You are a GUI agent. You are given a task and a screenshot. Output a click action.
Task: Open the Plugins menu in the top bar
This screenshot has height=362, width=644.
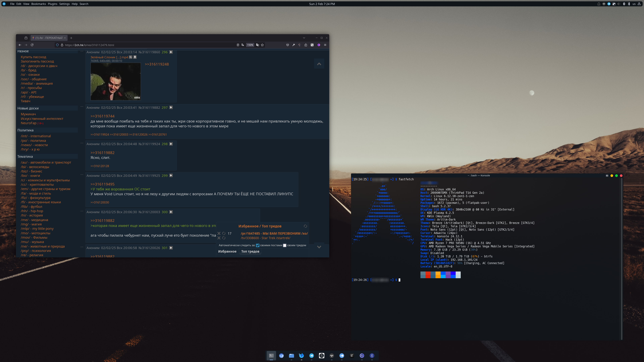[52, 4]
